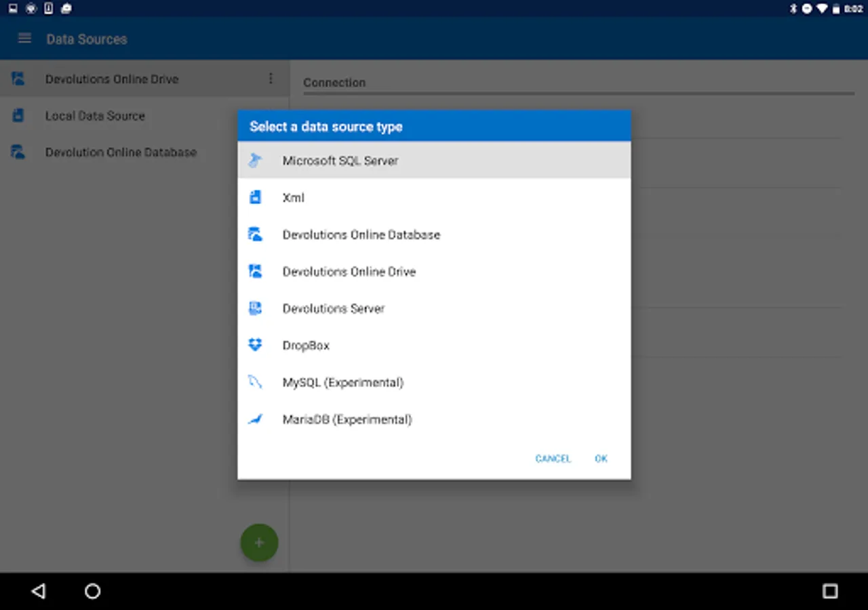Pick the Devolutions Online Drive icon in dialog
The width and height of the screenshot is (868, 610).
pyautogui.click(x=255, y=271)
